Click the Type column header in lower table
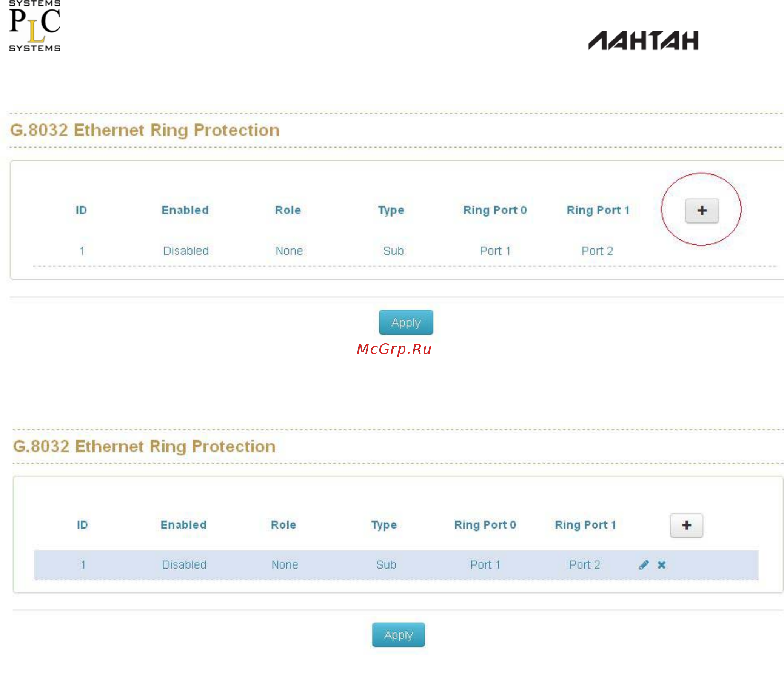 point(384,525)
